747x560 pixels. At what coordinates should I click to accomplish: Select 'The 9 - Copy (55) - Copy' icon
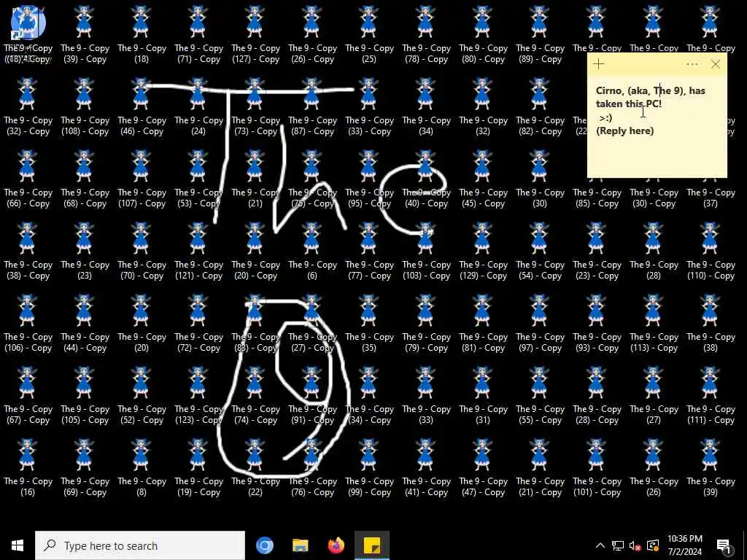pos(540,396)
